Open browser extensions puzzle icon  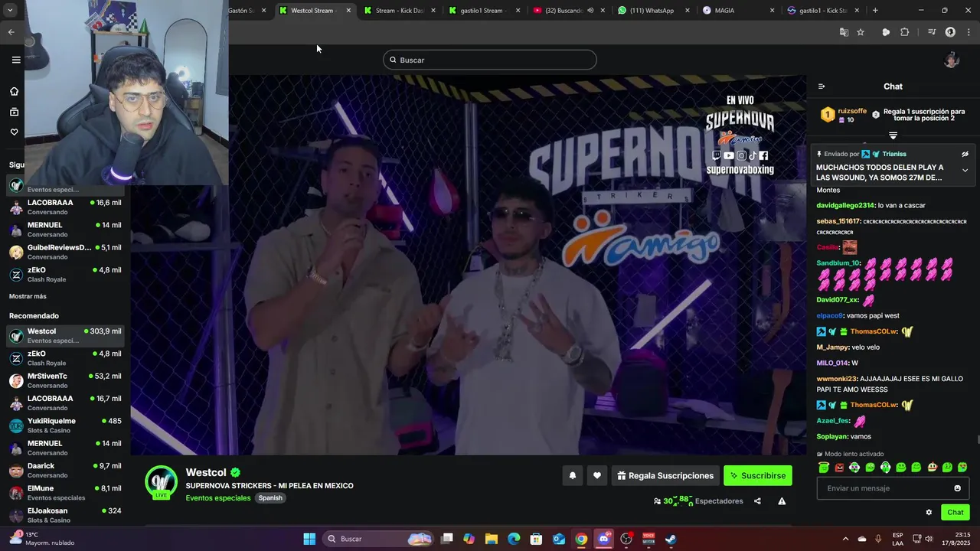905,32
